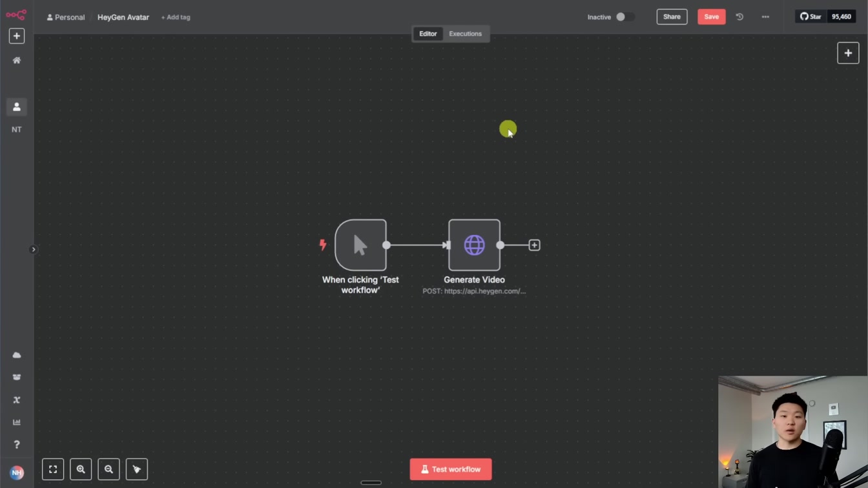Toggle the Inactive workflow switch
Screen dimensions: 868x488
(x=625, y=17)
